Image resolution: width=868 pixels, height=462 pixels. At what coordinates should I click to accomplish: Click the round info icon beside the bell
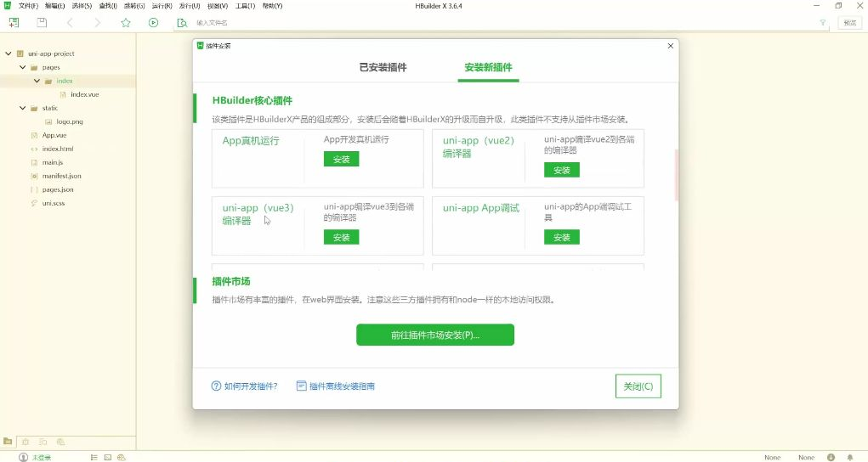[x=831, y=457]
